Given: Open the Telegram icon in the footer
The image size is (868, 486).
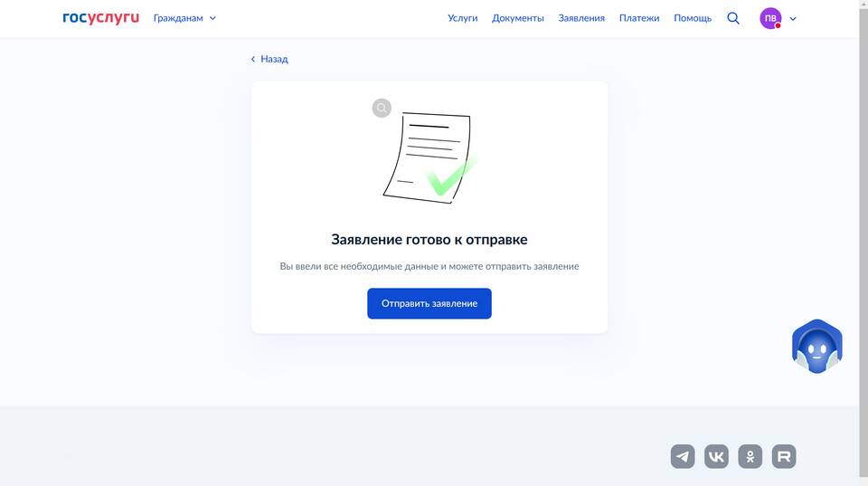Looking at the screenshot, I should point(683,456).
